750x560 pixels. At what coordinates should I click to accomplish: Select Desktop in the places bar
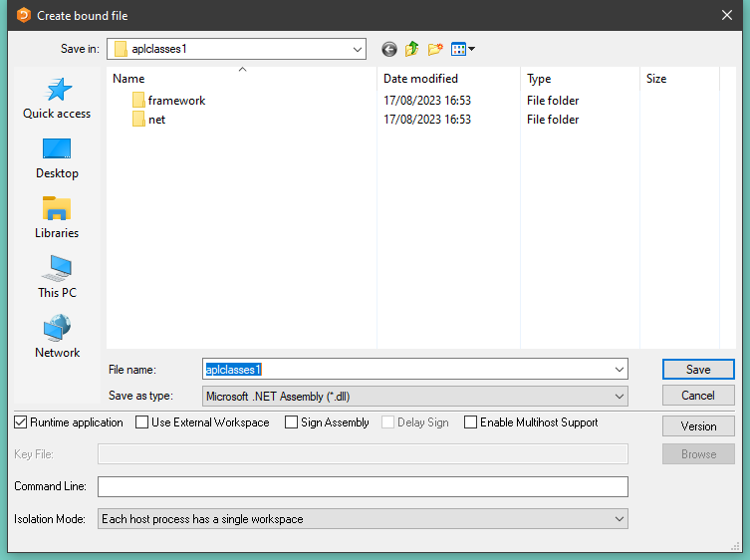pyautogui.click(x=57, y=157)
